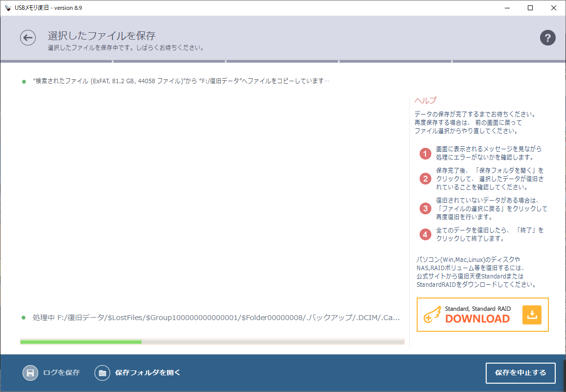Click the パソコン(Win,Mac,Linux)のディスクや paragraph
The image size is (566, 392).
tap(476, 272)
